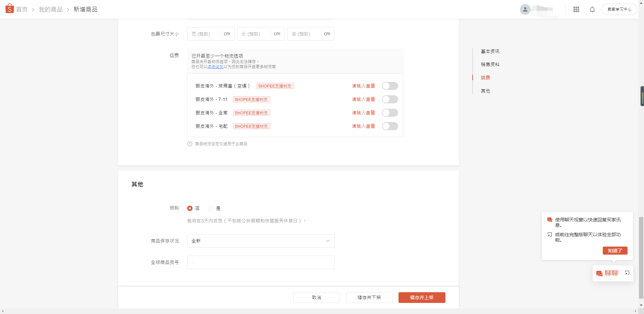
Task: Open the 商品保存状况 dropdown
Action: (261, 241)
